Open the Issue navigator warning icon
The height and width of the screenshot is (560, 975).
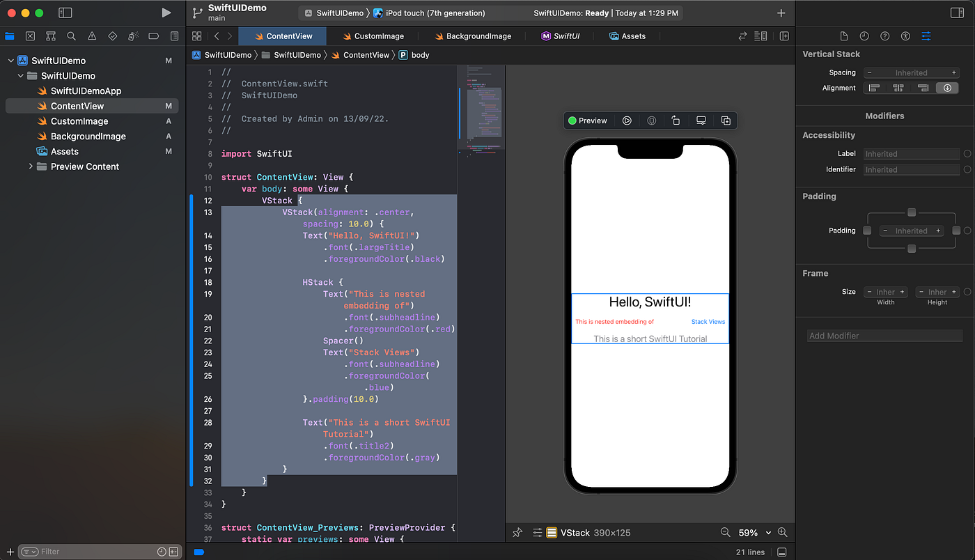[92, 36]
